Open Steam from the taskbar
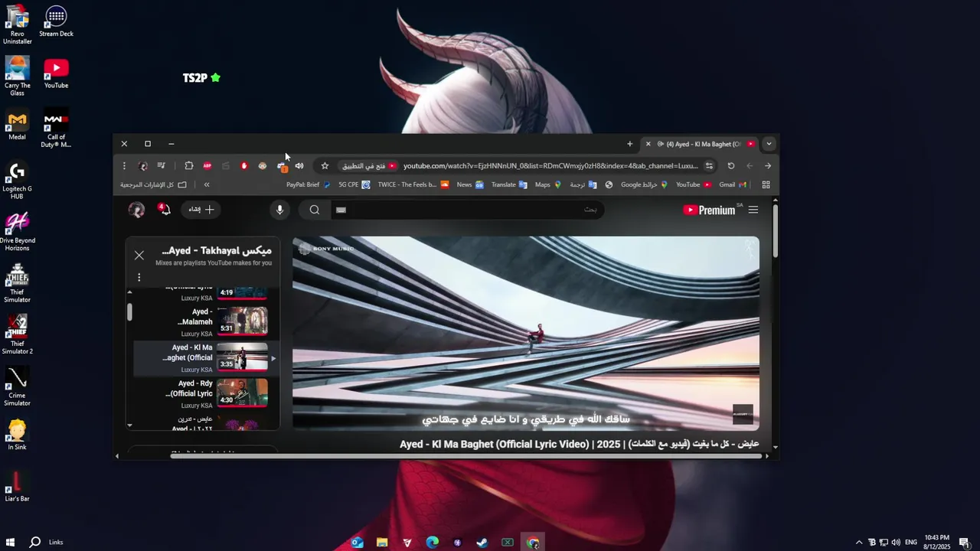This screenshot has height=551, width=980. [482, 543]
